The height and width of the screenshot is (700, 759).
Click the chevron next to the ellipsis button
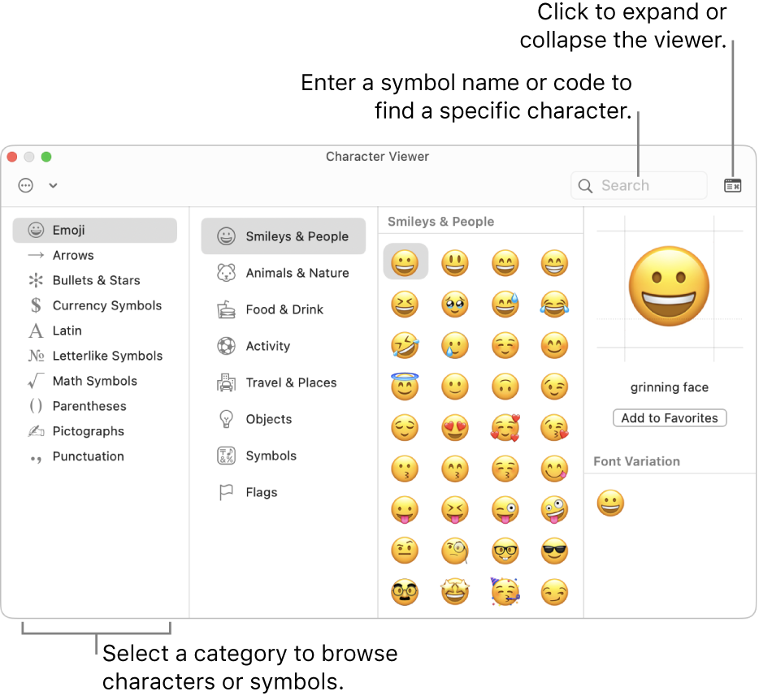tap(53, 186)
